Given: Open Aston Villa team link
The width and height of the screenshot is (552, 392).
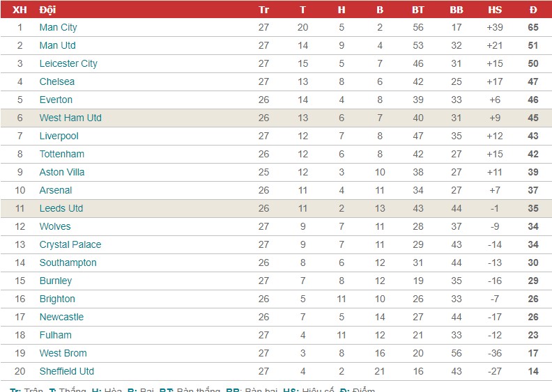Looking at the screenshot, I should pos(62,172).
